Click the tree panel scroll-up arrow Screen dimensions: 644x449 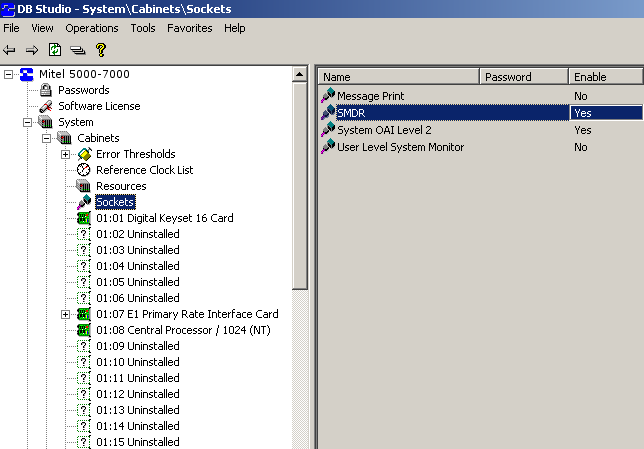[300, 74]
